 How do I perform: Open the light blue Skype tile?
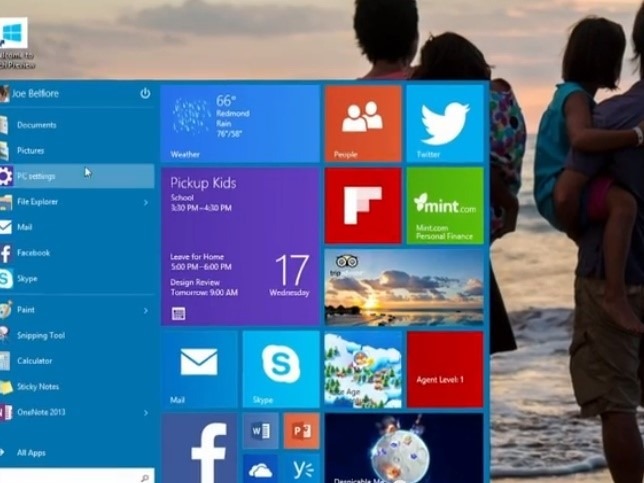[x=281, y=369]
